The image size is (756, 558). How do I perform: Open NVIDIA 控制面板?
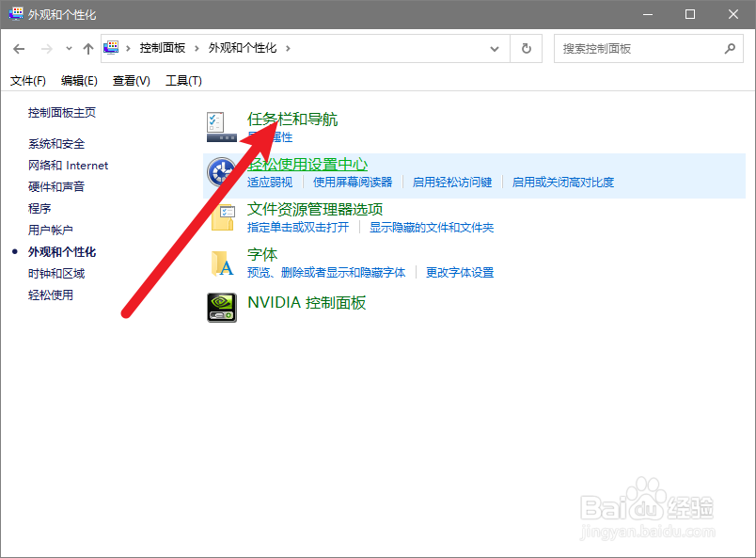coord(308,303)
